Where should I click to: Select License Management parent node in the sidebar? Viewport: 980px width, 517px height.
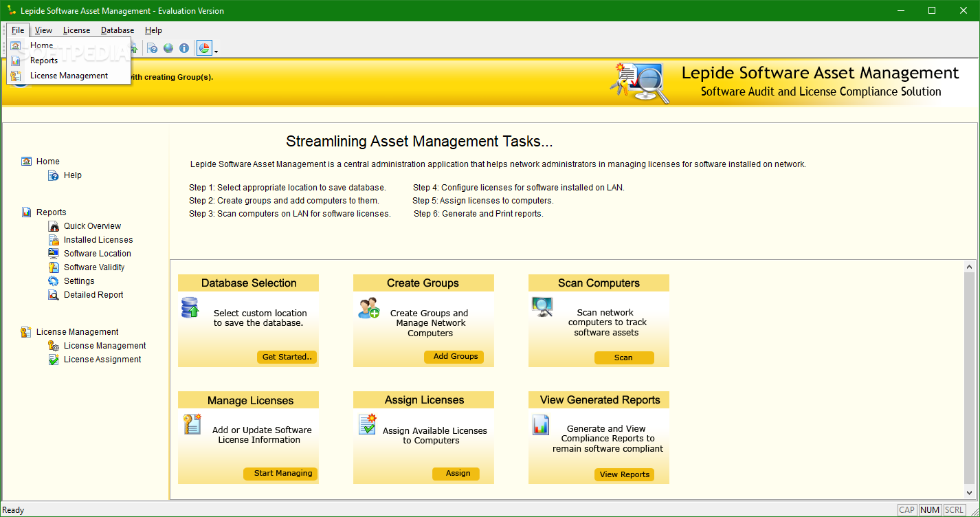click(77, 332)
